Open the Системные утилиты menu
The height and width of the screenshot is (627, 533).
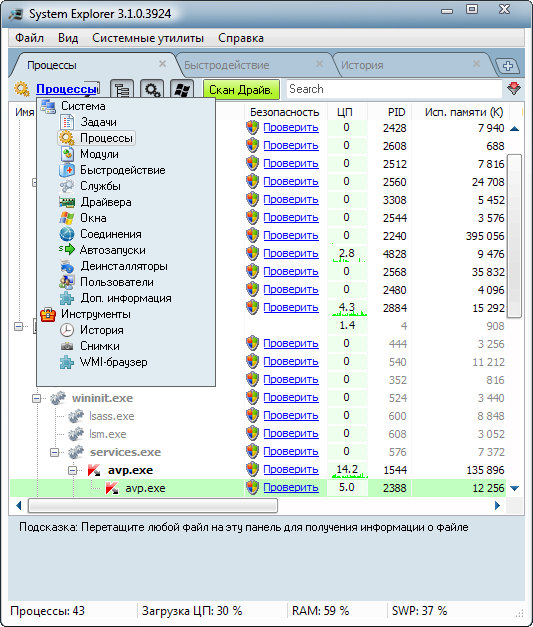tap(148, 38)
